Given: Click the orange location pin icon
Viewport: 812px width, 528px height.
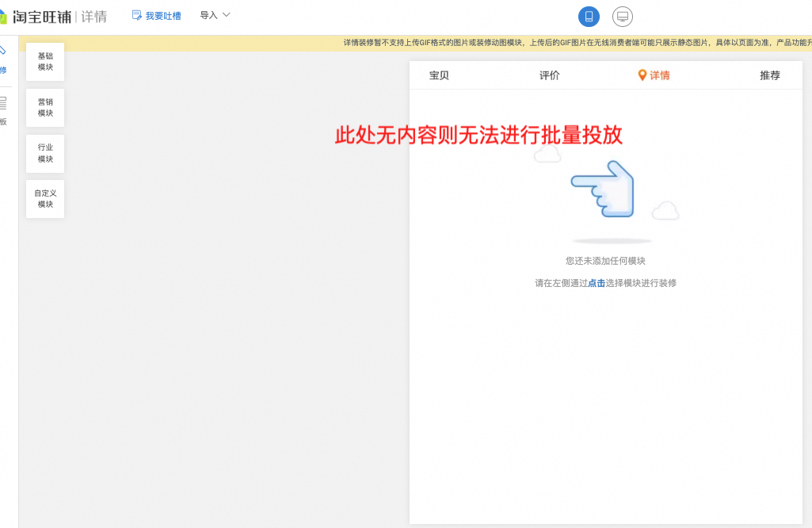Looking at the screenshot, I should coord(642,75).
